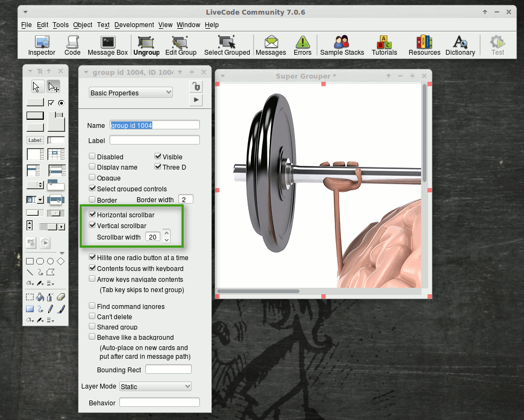Click the Name input field
This screenshot has width=524, height=420.
[154, 125]
